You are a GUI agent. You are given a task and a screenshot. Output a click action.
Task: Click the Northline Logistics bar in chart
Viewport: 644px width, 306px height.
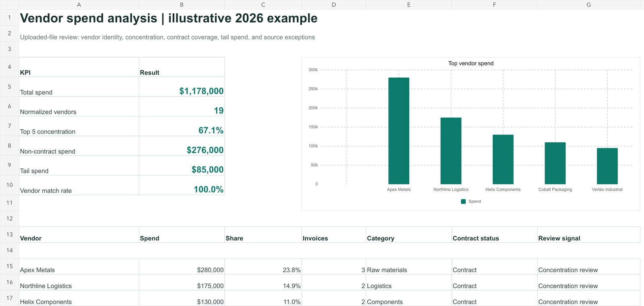[451, 151]
